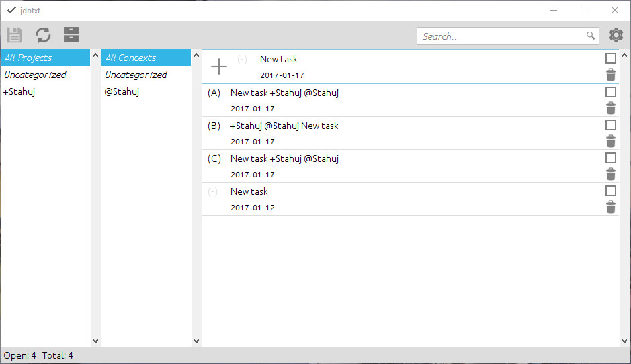Click the 2017-01-17 date in entry row
This screenshot has height=364, width=631.
click(x=282, y=75)
